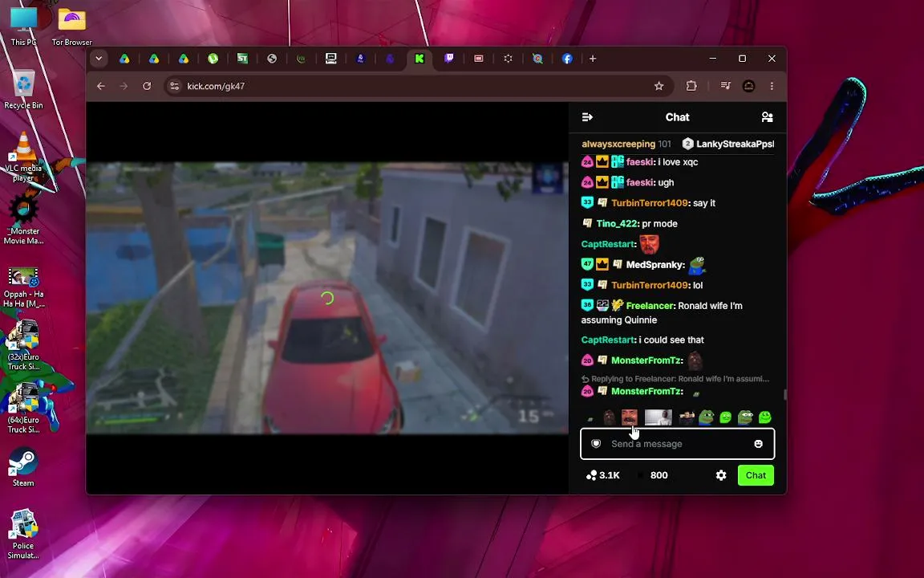Click the chat identity shield icon
The width and height of the screenshot is (924, 578).
coord(596,443)
